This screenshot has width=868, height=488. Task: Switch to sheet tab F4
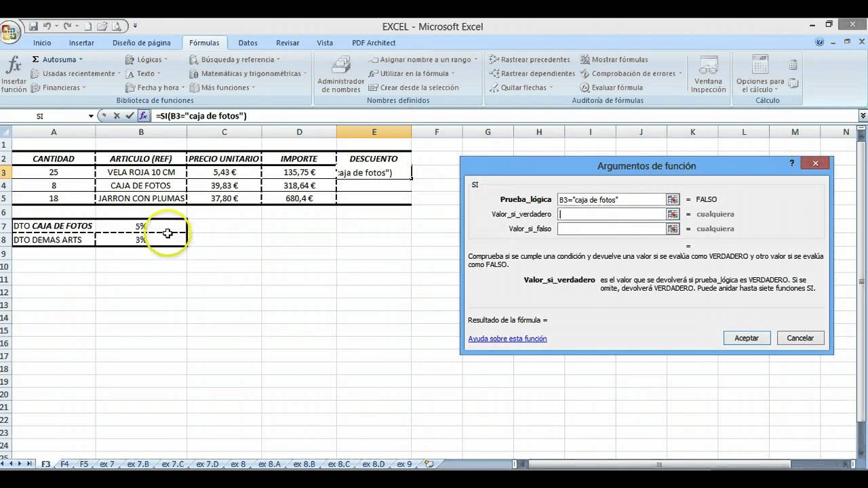(x=65, y=464)
